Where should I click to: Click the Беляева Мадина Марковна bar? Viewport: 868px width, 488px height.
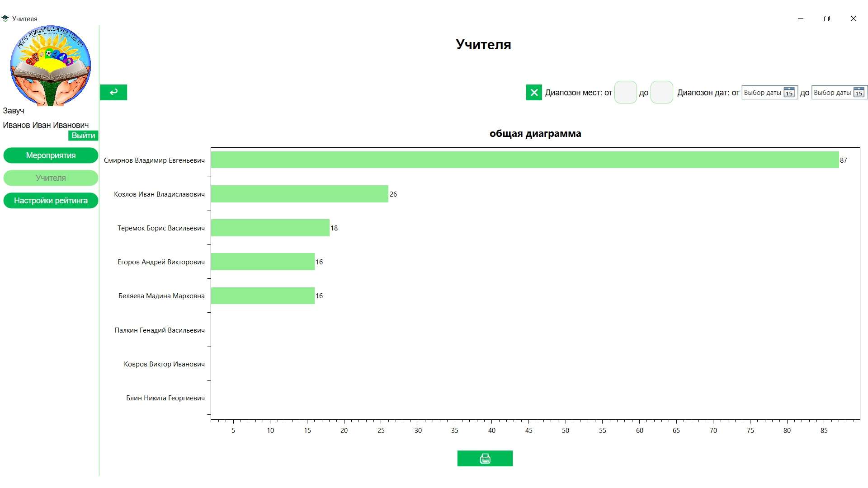pyautogui.click(x=263, y=296)
